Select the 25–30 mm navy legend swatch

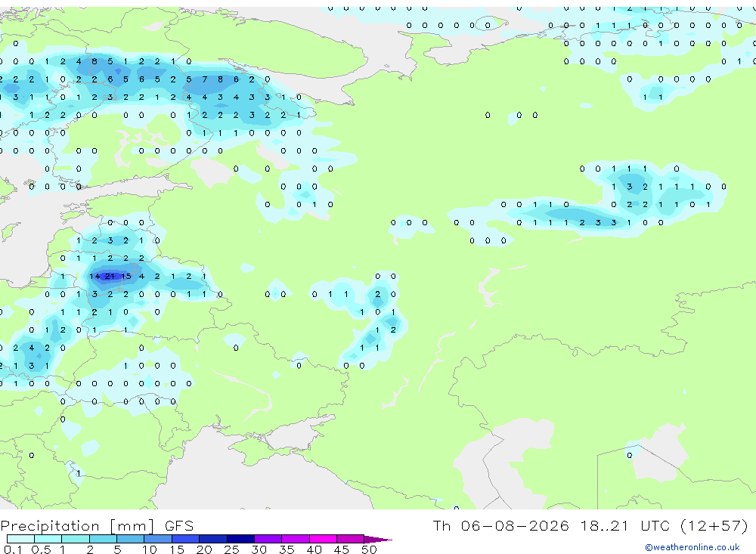tap(240, 539)
